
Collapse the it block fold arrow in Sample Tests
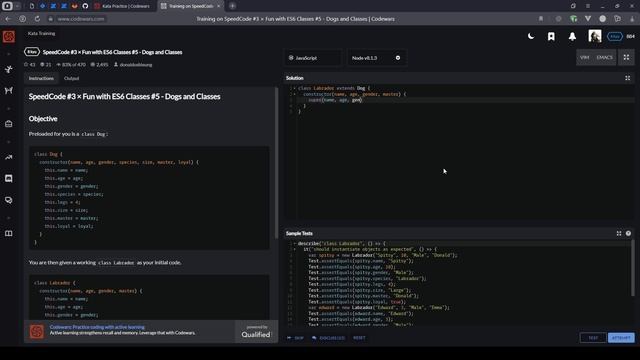point(294,249)
